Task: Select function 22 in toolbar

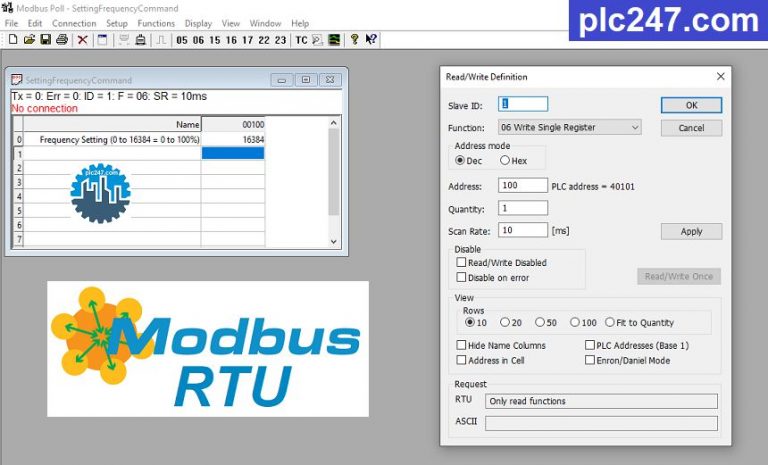Action: (x=264, y=40)
